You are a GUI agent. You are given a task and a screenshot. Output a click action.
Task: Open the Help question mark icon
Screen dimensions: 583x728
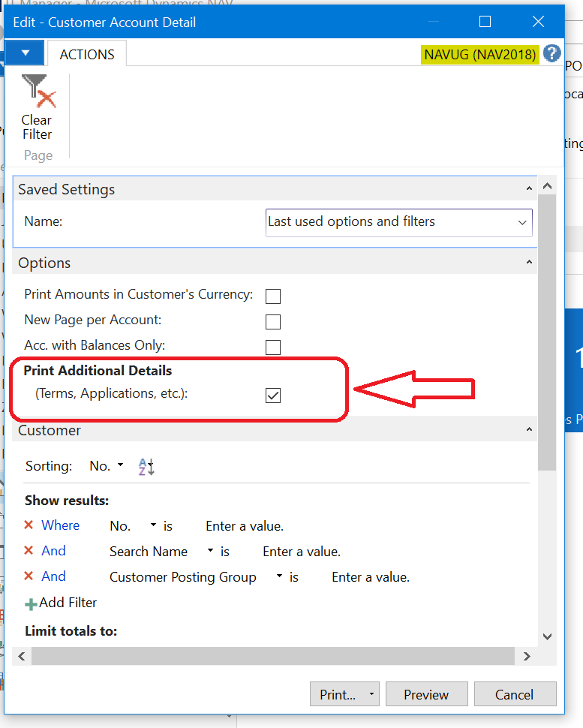point(552,53)
